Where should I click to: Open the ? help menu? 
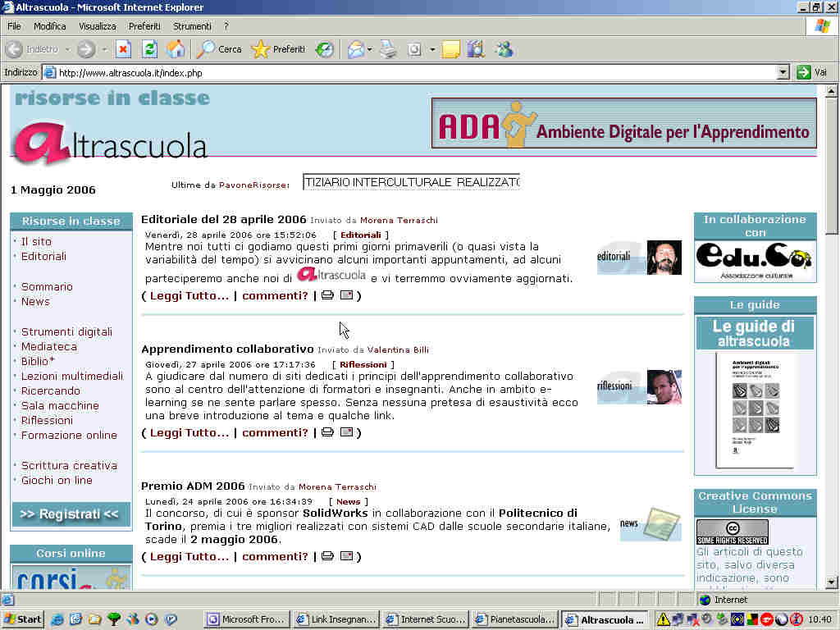(226, 26)
